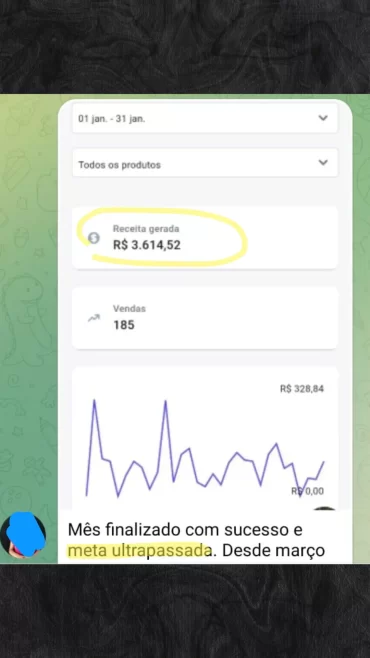Open the date range dropdown 01 jan. - 31 jan.
The width and height of the screenshot is (370, 658).
[x=205, y=118]
